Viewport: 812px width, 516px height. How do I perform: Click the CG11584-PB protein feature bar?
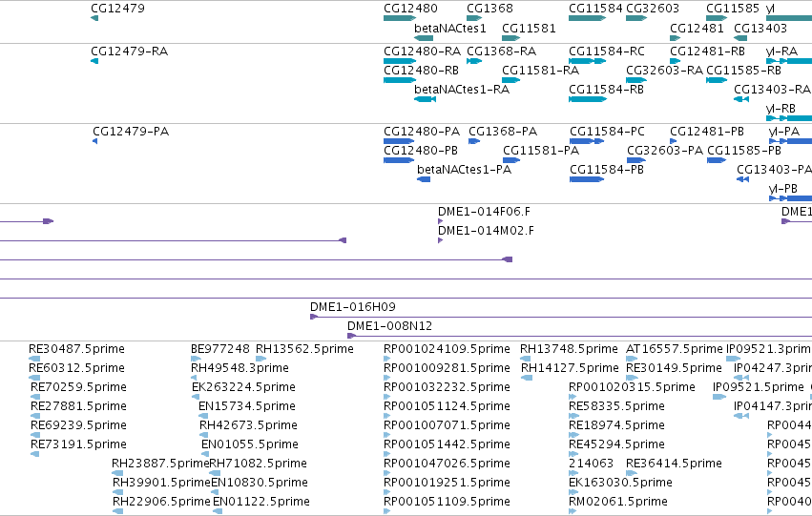(x=587, y=179)
